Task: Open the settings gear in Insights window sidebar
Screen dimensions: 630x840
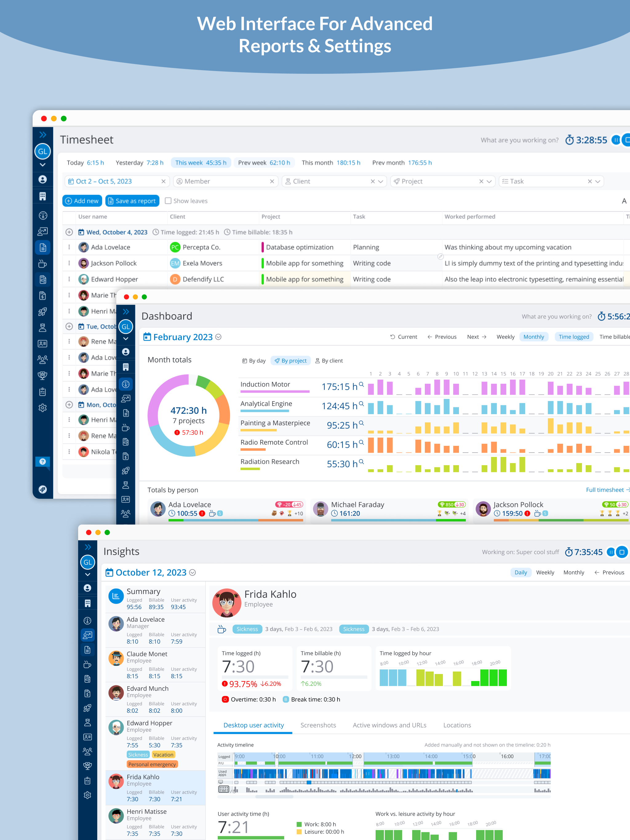Action: [87, 795]
